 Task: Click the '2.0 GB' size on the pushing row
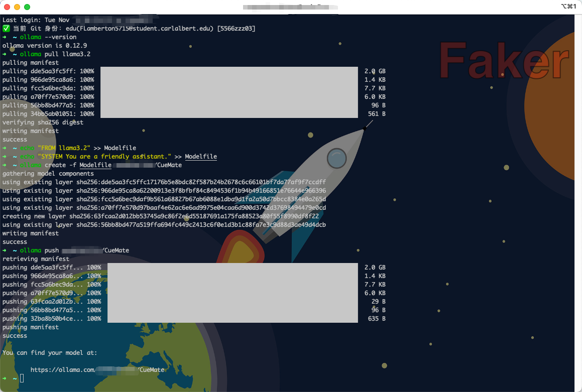[x=375, y=268]
